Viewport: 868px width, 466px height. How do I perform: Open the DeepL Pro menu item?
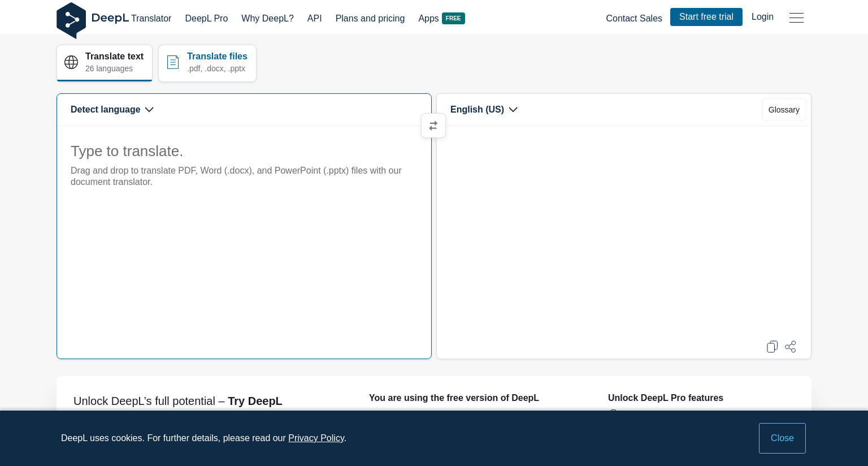[x=206, y=18]
